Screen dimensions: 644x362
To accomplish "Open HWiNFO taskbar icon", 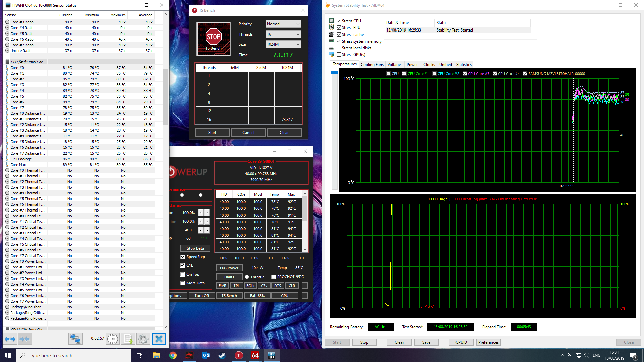I will [272, 355].
